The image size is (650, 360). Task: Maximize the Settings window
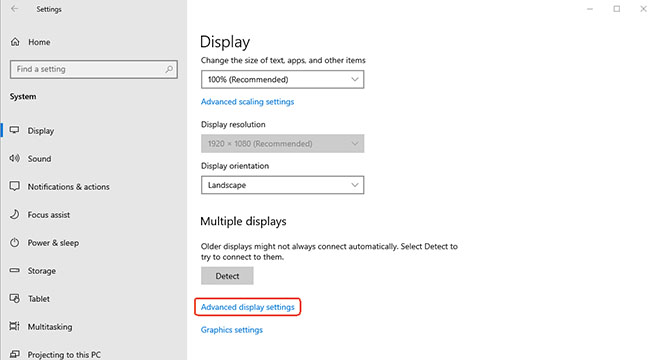coord(617,9)
